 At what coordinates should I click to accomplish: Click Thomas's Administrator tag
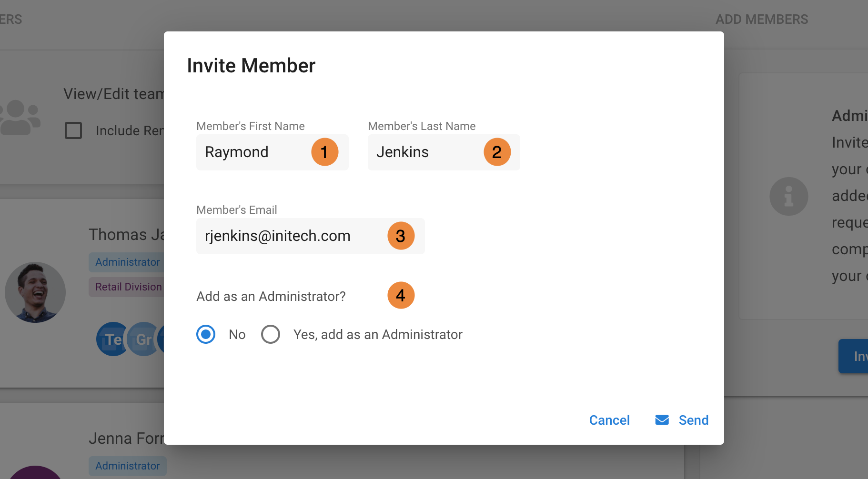(x=127, y=262)
